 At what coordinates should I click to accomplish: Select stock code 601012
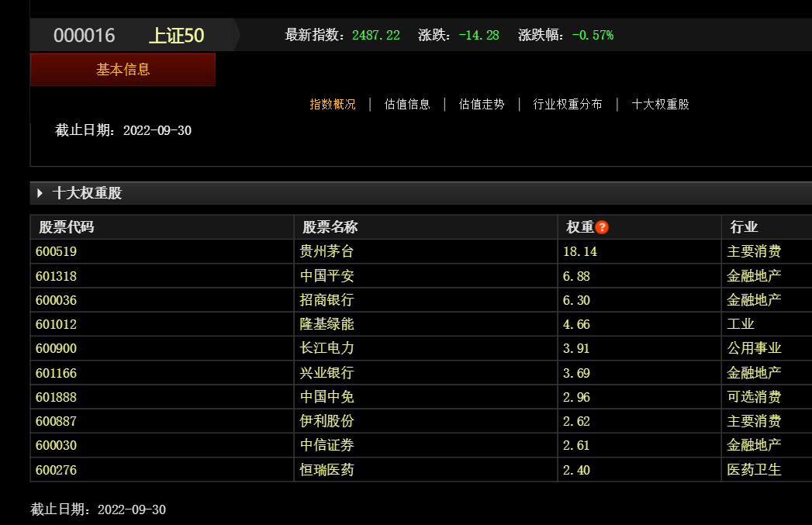56,325
